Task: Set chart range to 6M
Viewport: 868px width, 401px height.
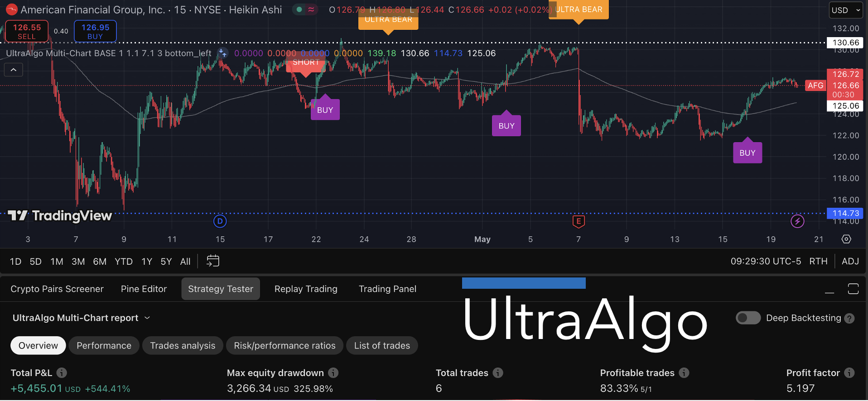Action: pos(100,261)
